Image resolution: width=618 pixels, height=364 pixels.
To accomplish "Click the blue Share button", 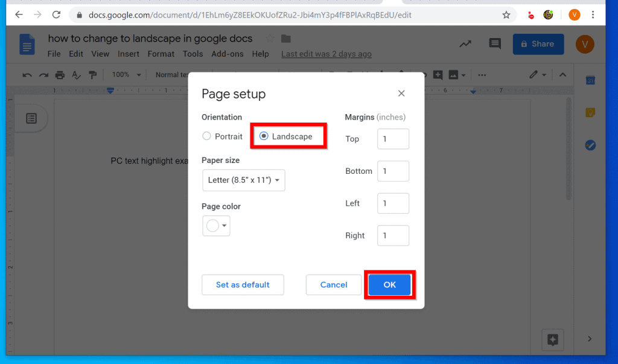I will pos(538,44).
